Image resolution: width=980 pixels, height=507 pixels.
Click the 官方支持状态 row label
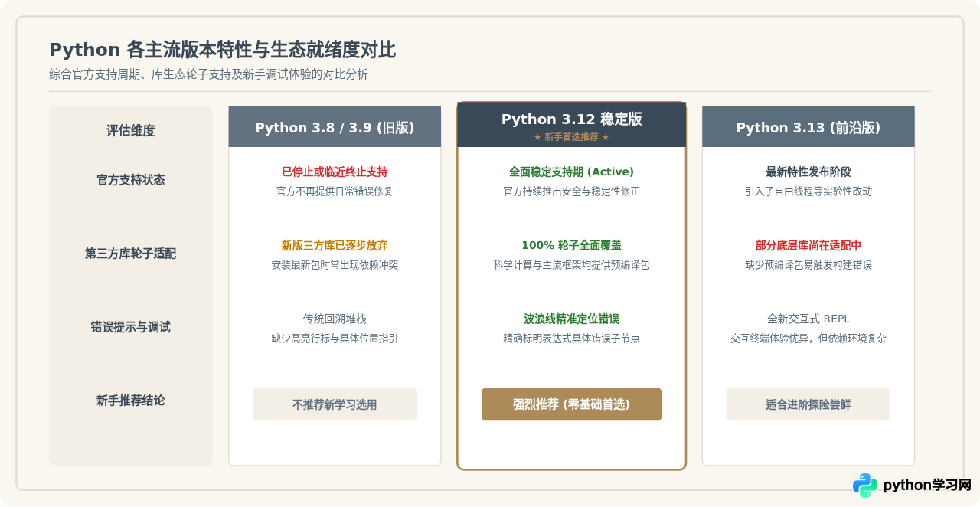tap(130, 180)
